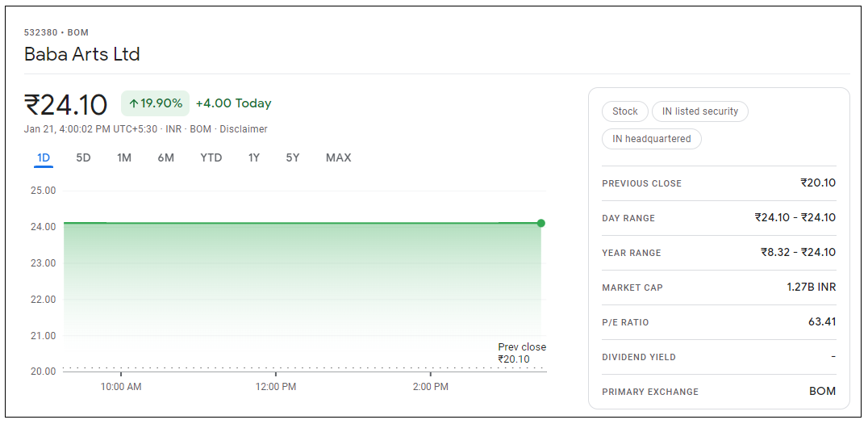Image resolution: width=868 pixels, height=424 pixels.
Task: Click the PRIMARY EXCHANGE label
Action: tap(650, 392)
